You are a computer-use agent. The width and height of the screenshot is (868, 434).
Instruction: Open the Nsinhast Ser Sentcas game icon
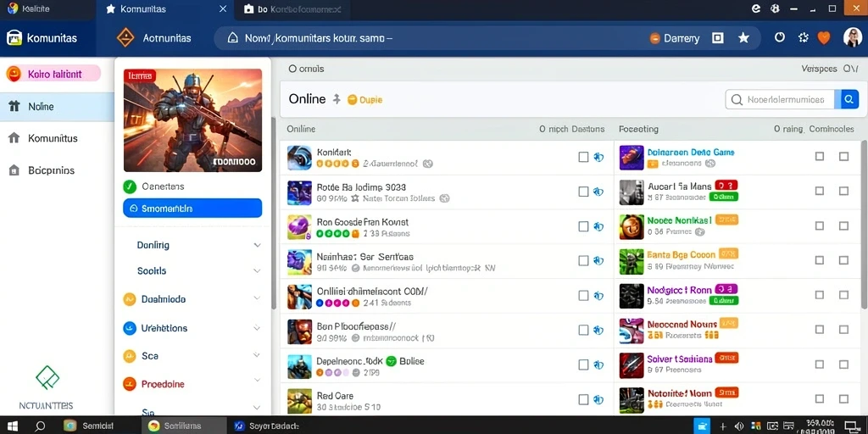click(299, 263)
